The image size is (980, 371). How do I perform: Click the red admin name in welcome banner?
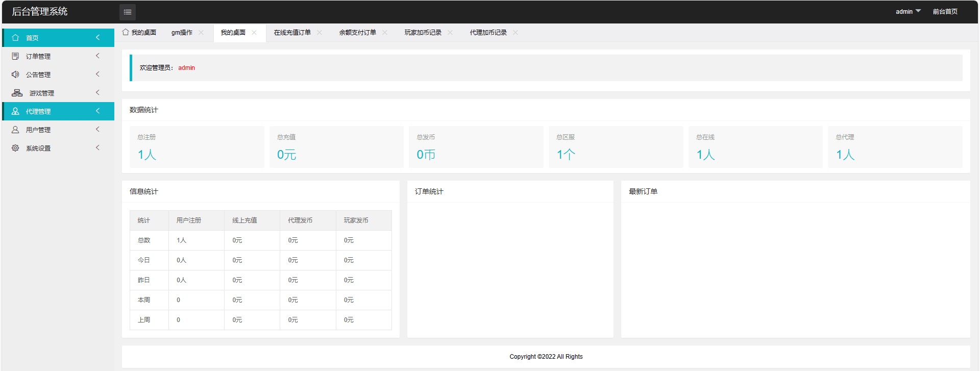[186, 68]
